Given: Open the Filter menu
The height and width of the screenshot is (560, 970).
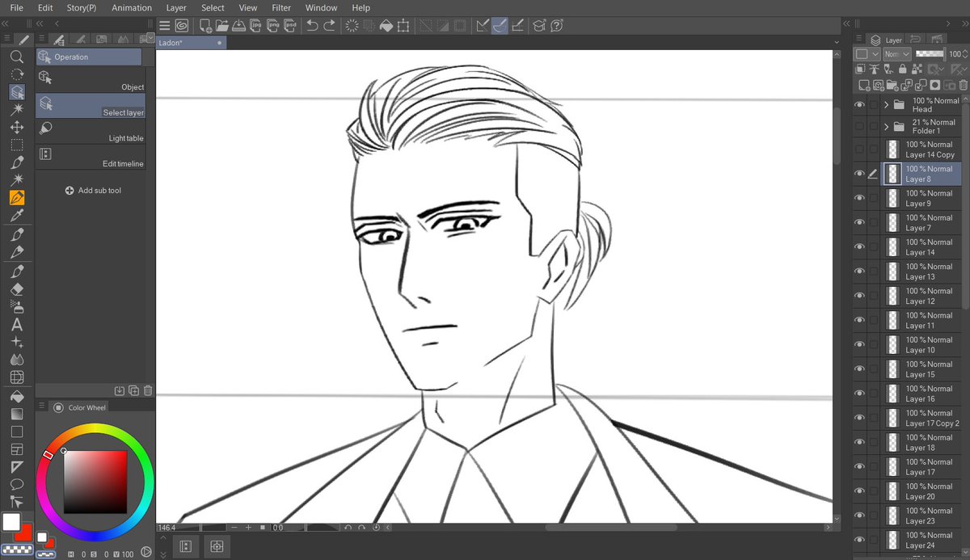Looking at the screenshot, I should pyautogui.click(x=281, y=7).
